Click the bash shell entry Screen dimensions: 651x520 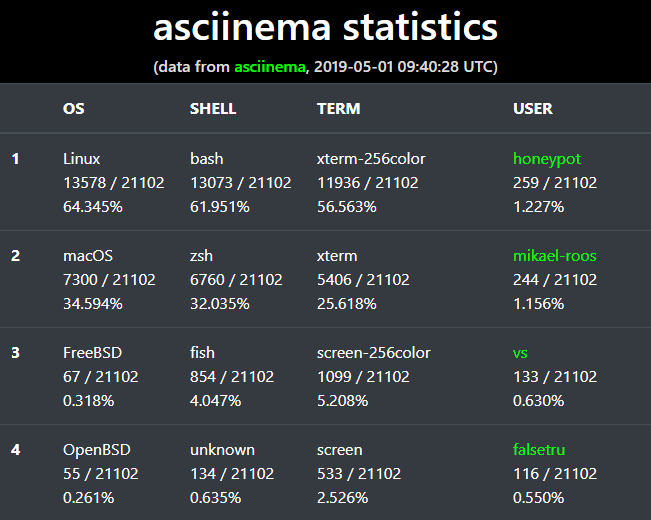pos(207,159)
